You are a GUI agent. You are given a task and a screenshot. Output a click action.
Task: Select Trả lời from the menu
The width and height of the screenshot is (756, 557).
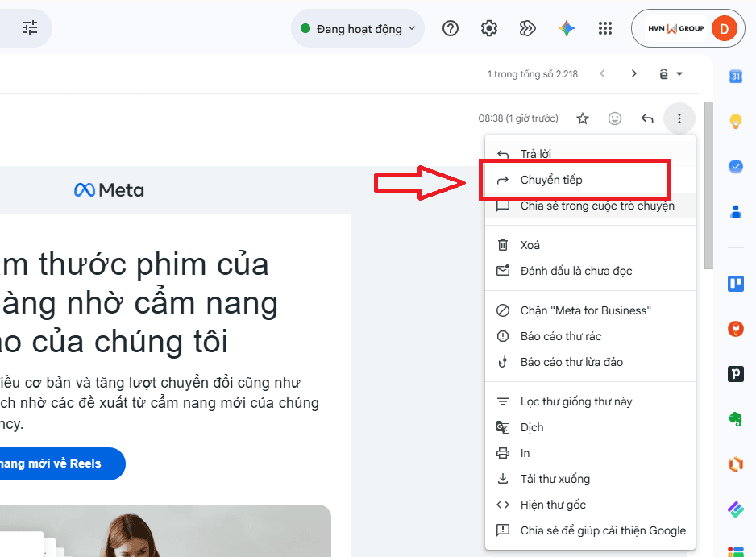coord(590,154)
